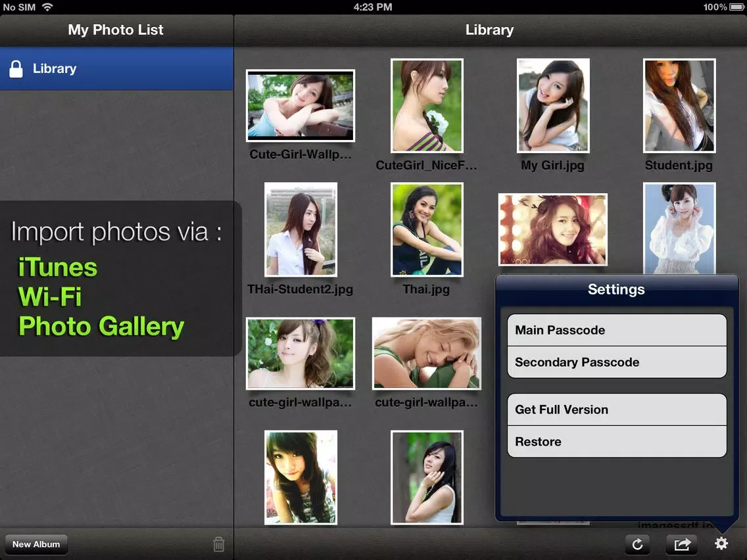Tap the iTunes import label
The height and width of the screenshot is (560, 747).
(58, 267)
